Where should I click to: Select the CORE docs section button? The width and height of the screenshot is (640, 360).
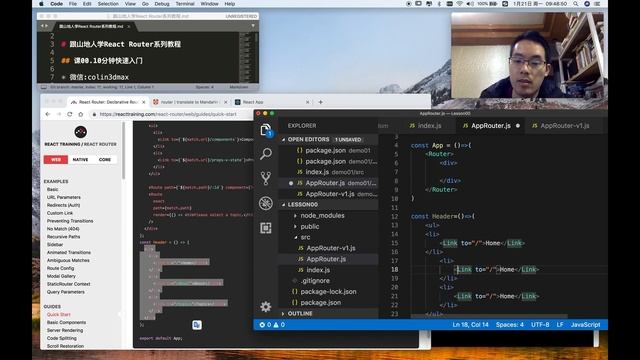pos(105,160)
